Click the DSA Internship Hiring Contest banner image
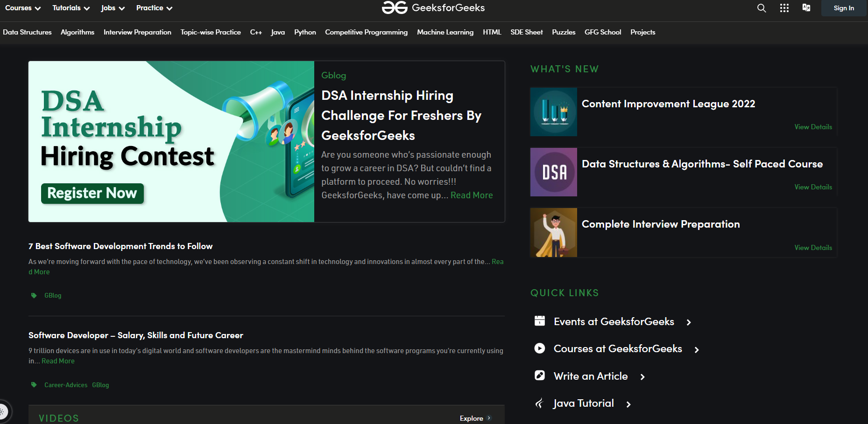Image resolution: width=868 pixels, height=424 pixels. click(x=171, y=141)
